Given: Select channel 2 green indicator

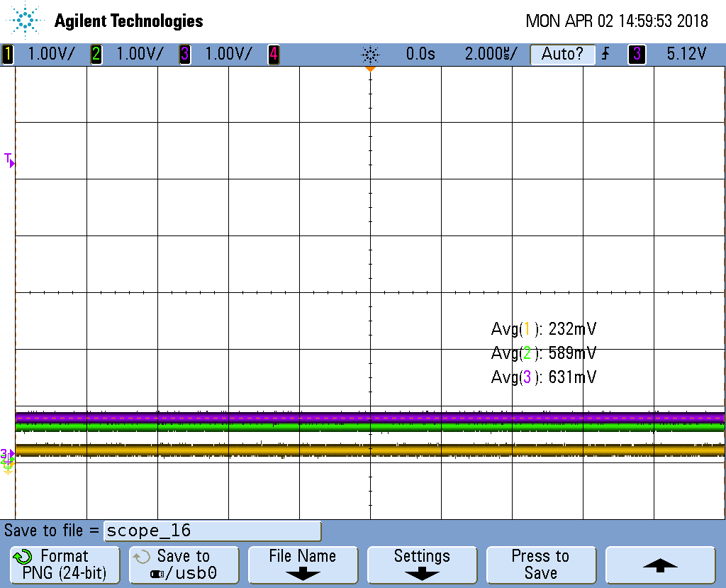Looking at the screenshot, I should [x=96, y=54].
